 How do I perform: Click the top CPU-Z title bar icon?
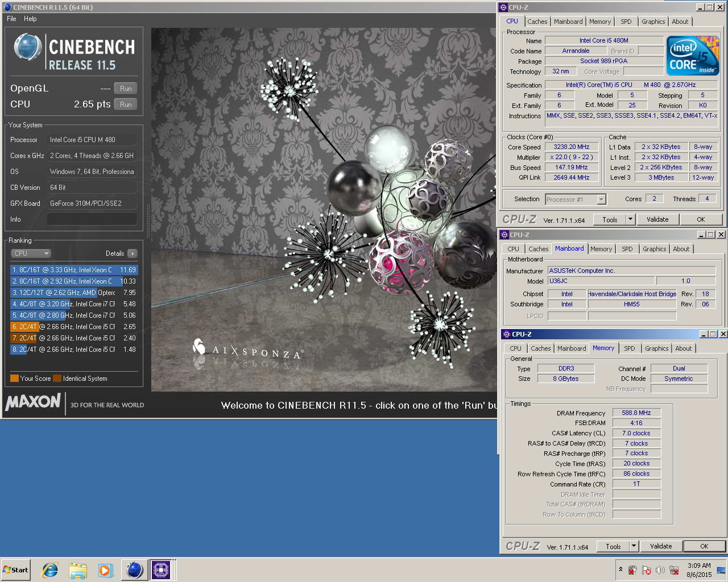[x=503, y=7]
